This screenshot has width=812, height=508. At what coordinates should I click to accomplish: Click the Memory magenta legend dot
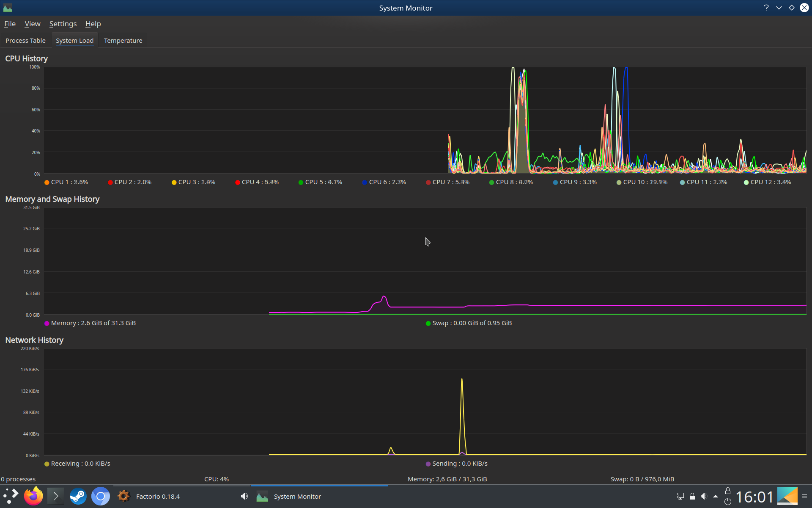coord(47,323)
